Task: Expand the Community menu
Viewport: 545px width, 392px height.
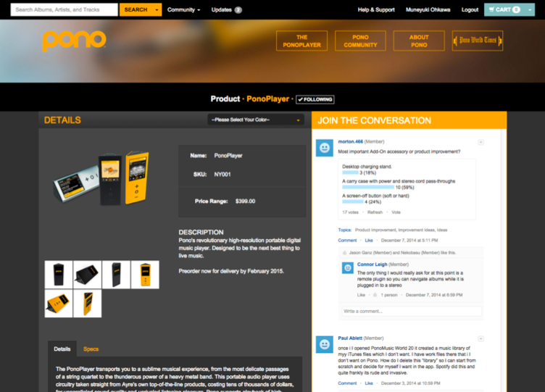Action: click(183, 9)
